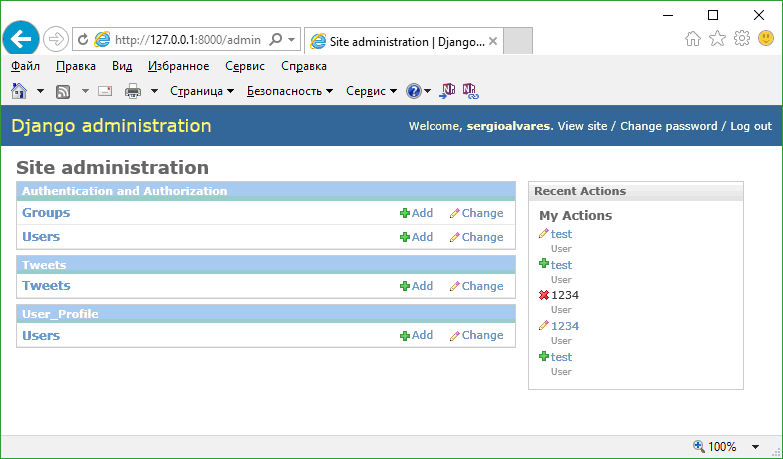The height and width of the screenshot is (459, 783).
Task: Add a user under Authentication and Authorization
Action: click(416, 237)
